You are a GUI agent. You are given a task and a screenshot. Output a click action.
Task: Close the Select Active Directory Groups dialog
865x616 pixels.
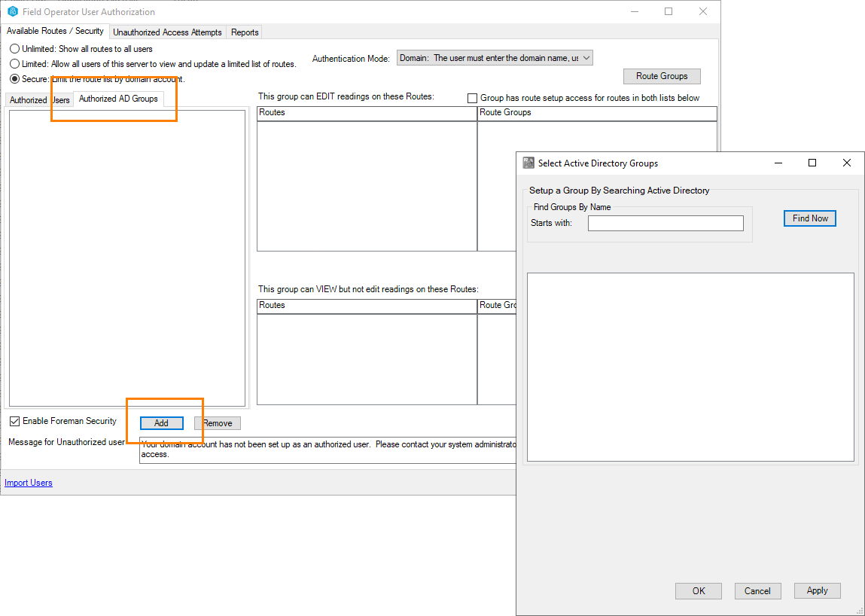pos(847,163)
